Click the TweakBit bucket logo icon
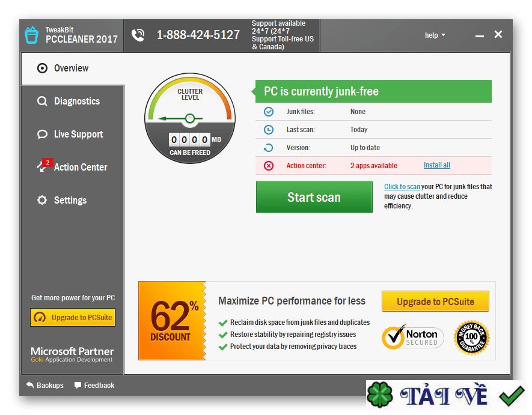Image resolution: width=532 pixels, height=415 pixels. (x=31, y=35)
